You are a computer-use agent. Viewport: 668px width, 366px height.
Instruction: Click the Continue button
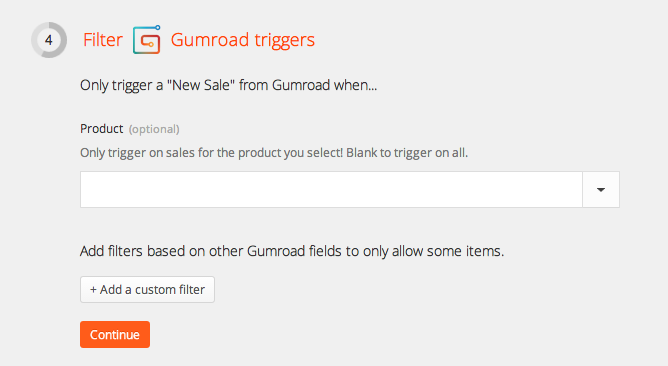click(115, 334)
